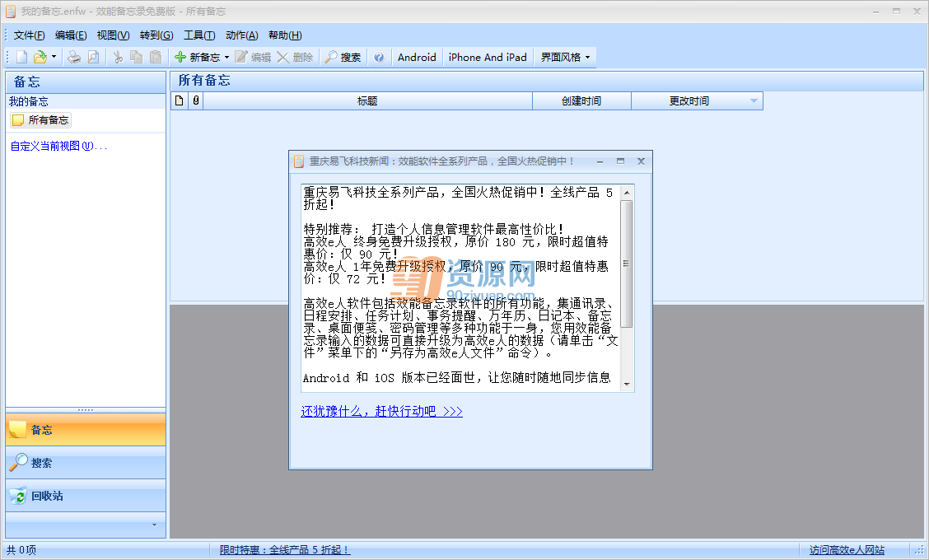
Task: Select the 搜索 navigation pane button
Action: pyautogui.click(x=86, y=463)
